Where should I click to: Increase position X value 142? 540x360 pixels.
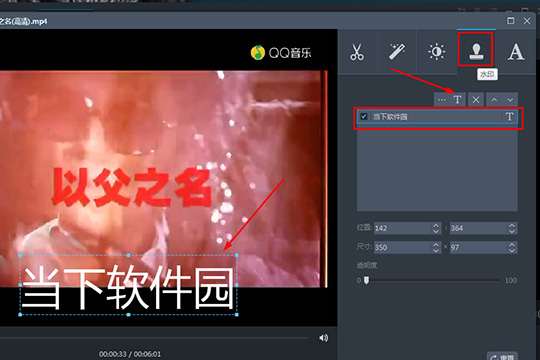pyautogui.click(x=436, y=225)
